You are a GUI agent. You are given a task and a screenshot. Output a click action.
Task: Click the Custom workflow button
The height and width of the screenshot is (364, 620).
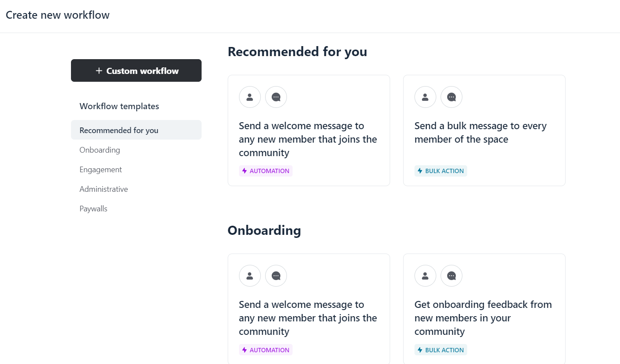pos(136,70)
